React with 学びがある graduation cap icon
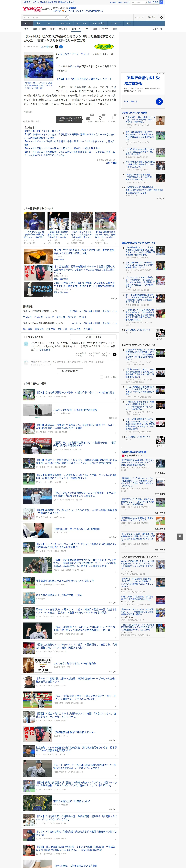 89,118
